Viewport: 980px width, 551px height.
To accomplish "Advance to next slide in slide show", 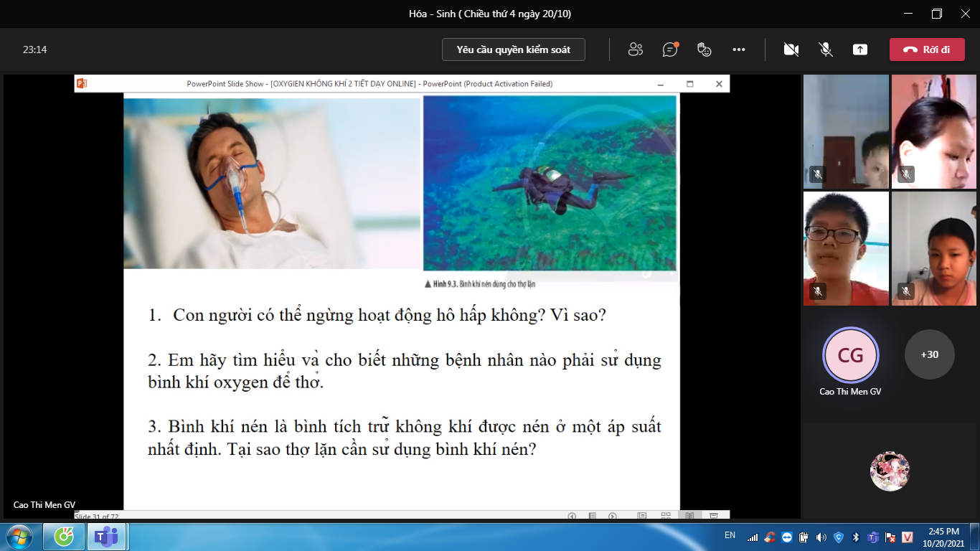I will tap(613, 516).
